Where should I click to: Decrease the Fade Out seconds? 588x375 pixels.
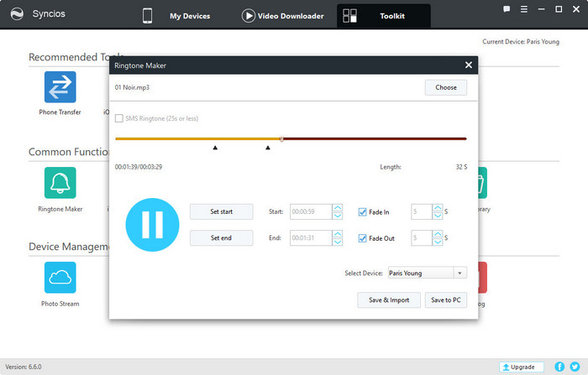click(438, 242)
